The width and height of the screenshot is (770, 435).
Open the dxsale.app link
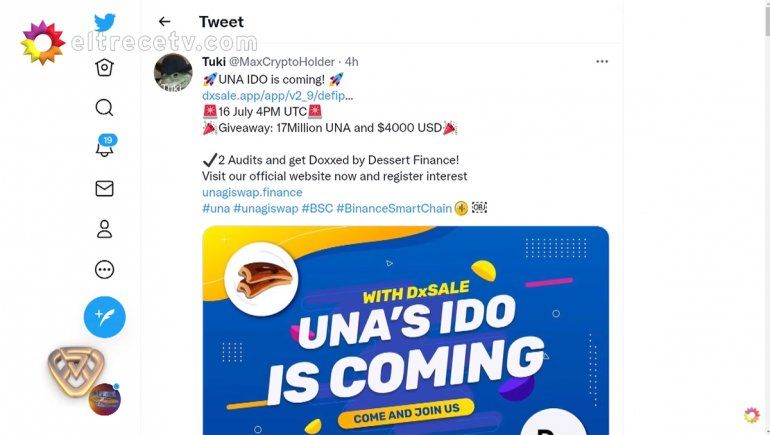tap(277, 95)
